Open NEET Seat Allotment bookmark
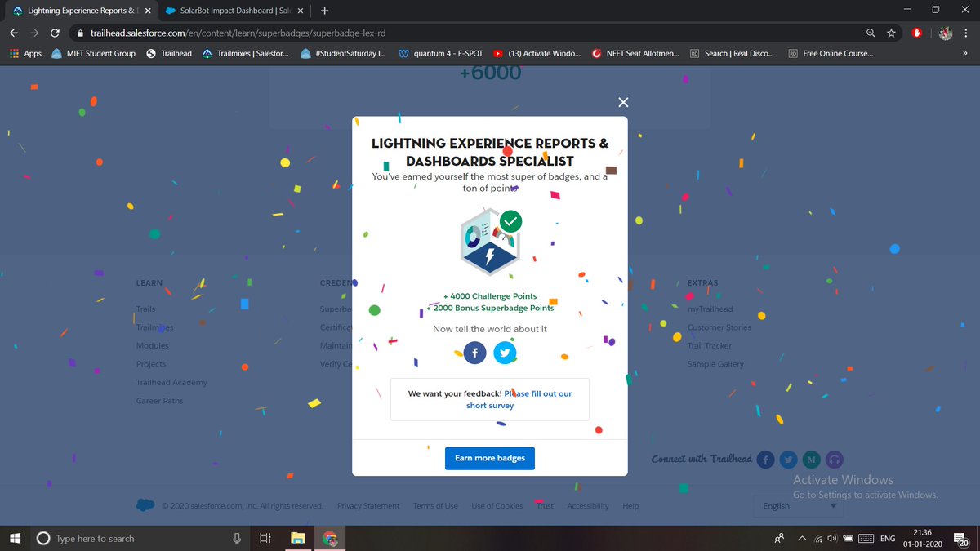 (635, 53)
